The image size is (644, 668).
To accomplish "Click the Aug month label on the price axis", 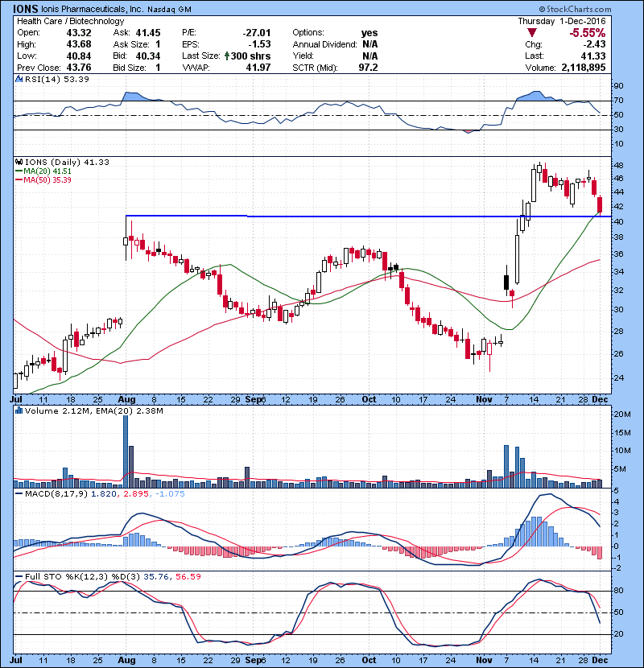I will (126, 400).
